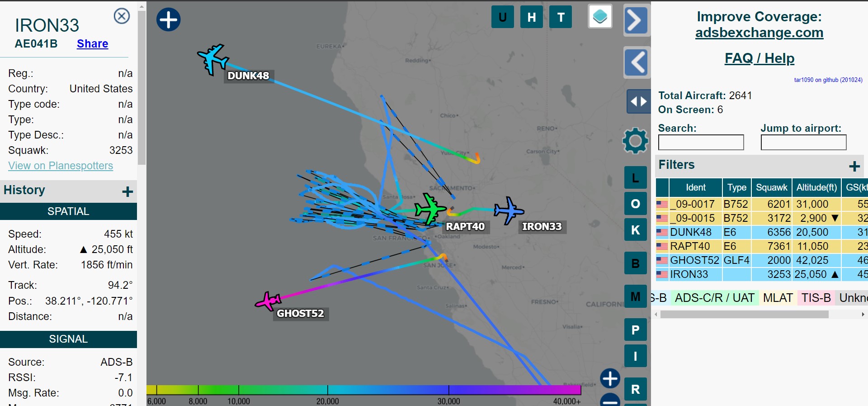Open adsbexchange.com link
This screenshot has height=406, width=868.
click(x=759, y=33)
